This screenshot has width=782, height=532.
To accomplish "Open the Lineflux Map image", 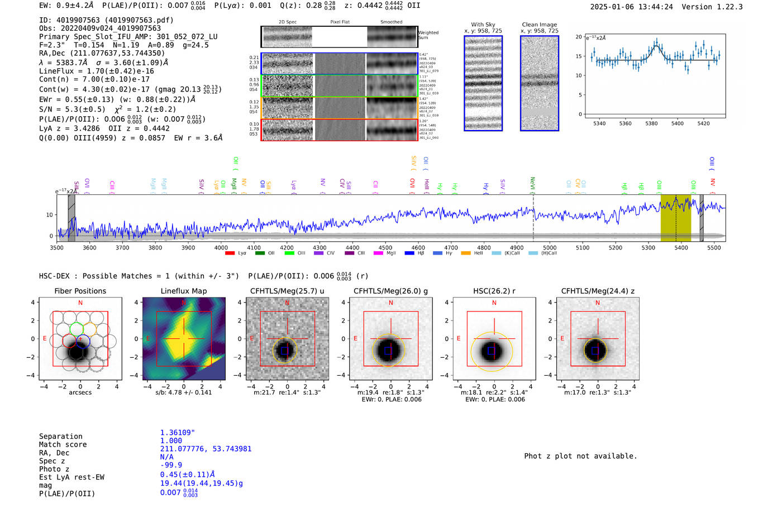I will (184, 339).
